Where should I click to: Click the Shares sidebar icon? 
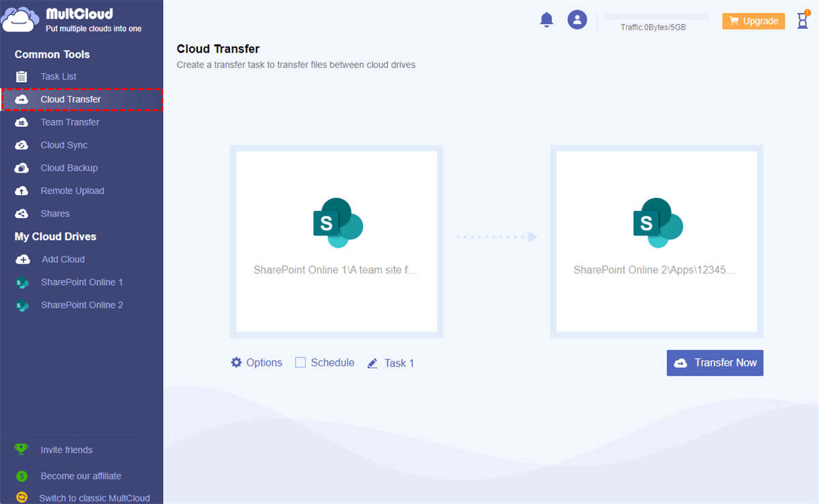click(22, 213)
